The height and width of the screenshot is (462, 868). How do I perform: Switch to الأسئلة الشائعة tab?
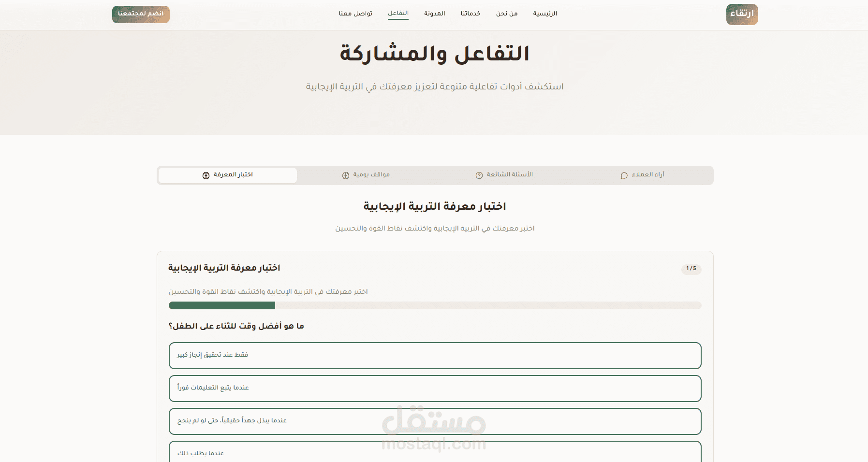[x=504, y=175]
